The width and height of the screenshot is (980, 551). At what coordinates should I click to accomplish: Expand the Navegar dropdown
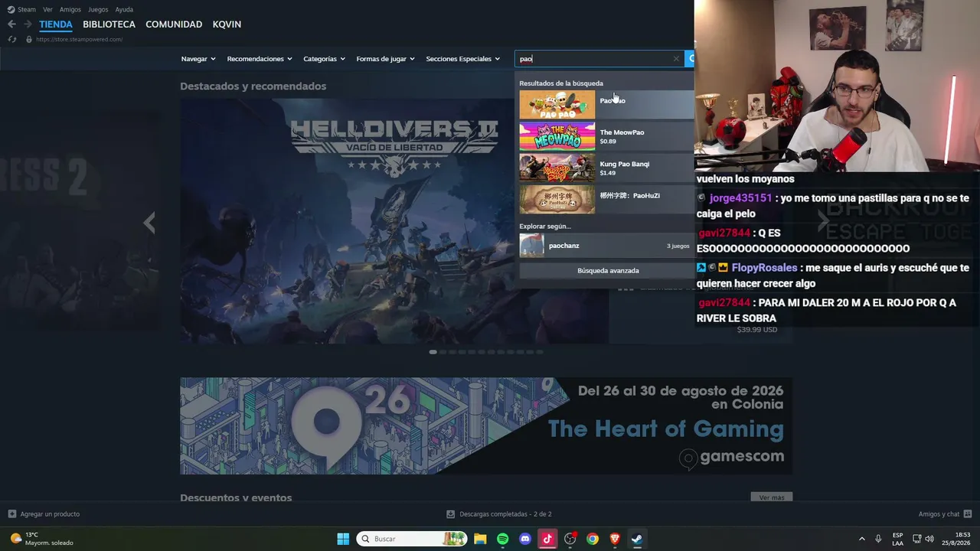[x=198, y=59]
